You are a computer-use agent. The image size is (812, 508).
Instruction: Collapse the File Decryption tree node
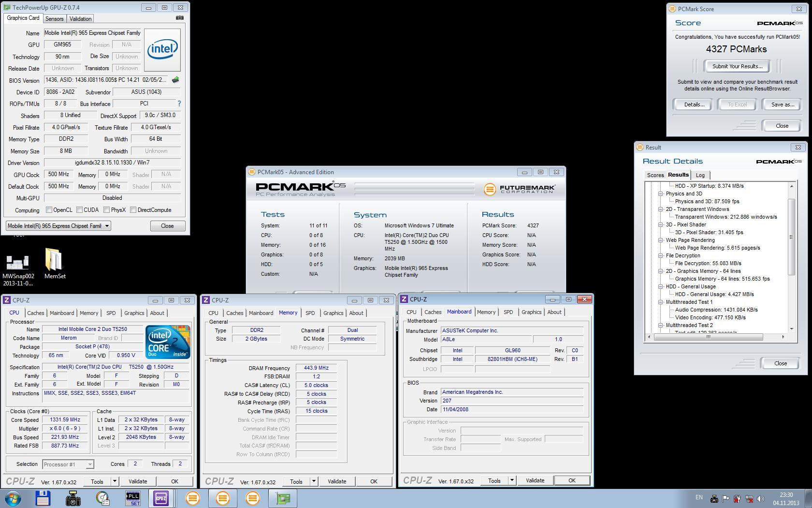660,255
